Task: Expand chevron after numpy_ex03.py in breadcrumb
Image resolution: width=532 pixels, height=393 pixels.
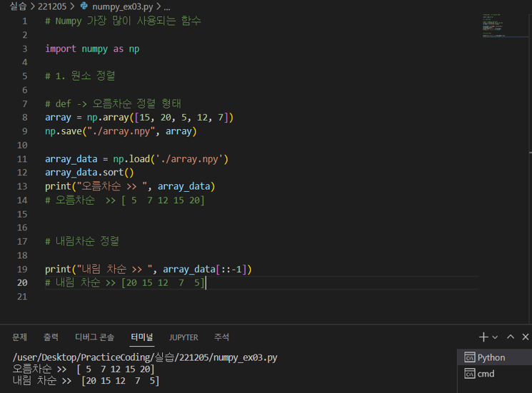Action: 159,6
